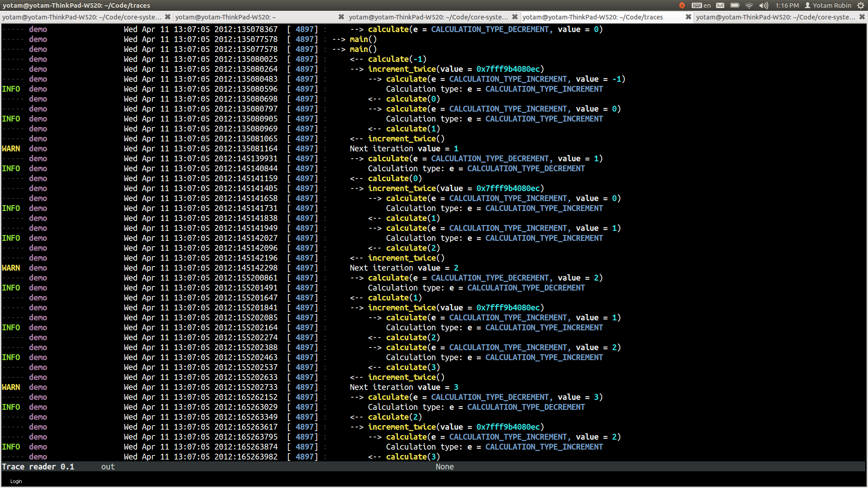
Task: Click 'CALCULATION_TYPE_DECREMENT' on row 145140844
Action: pos(526,169)
